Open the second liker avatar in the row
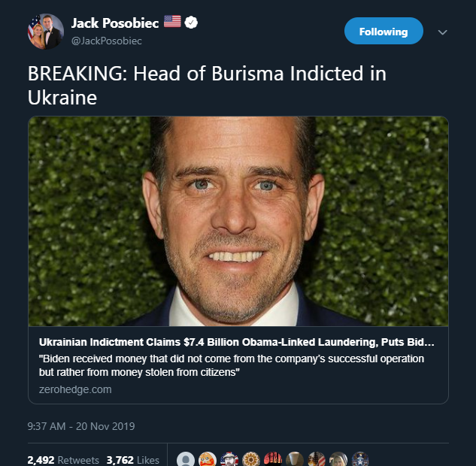 coord(208,460)
